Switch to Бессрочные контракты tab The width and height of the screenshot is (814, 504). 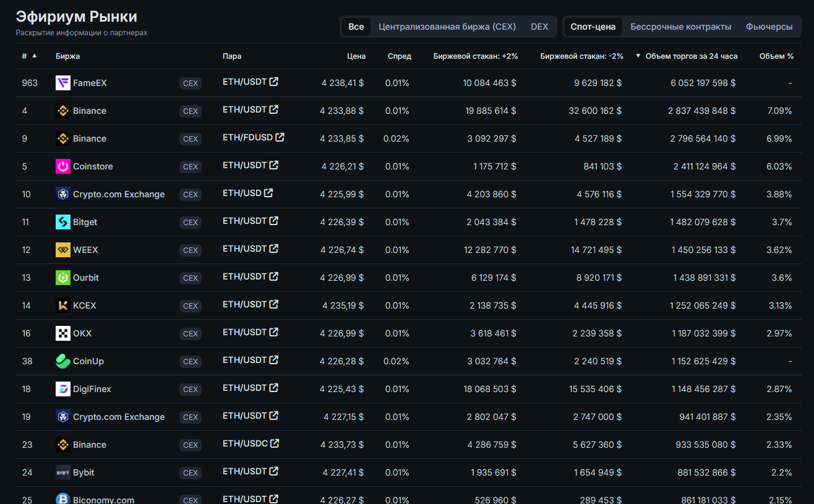tap(681, 27)
